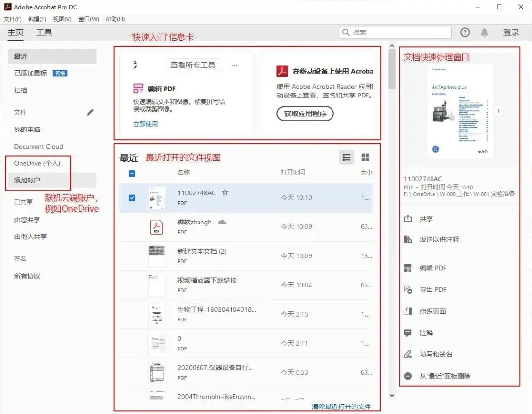The width and height of the screenshot is (532, 414).
Task: Select the 视频播放器下载链接 file row
Action: [x=246, y=285]
